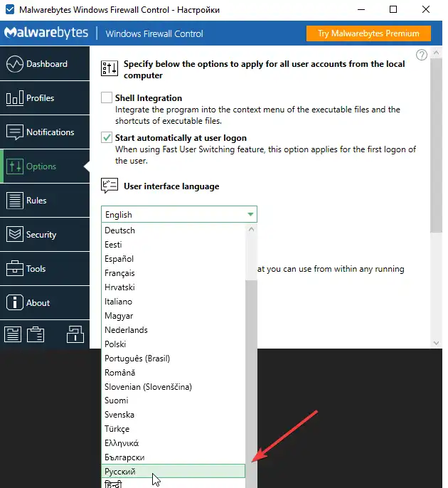Viewport: 448px width, 488px height.
Task: Open the Security section
Action: (45, 234)
